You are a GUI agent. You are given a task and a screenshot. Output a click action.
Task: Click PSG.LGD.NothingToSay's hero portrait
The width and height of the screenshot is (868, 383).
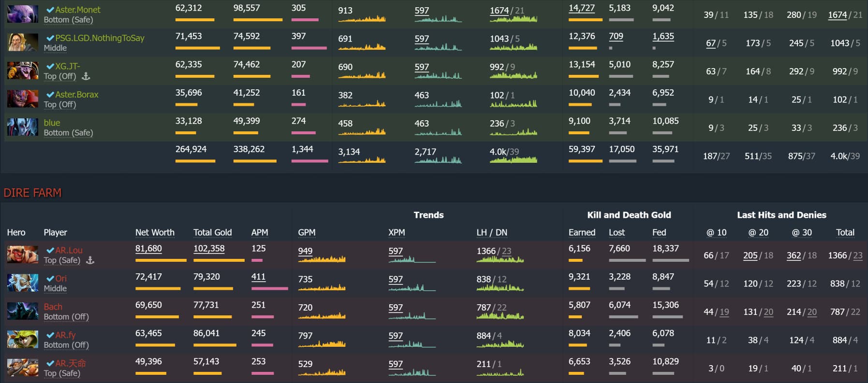click(22, 43)
